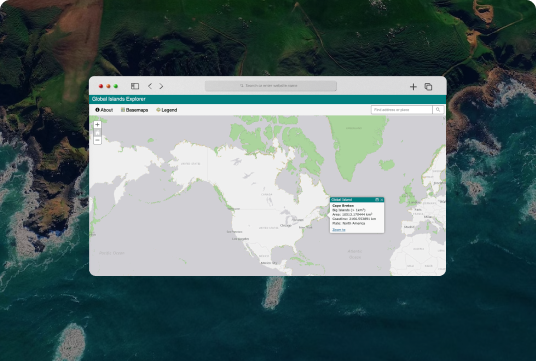Viewport: 536px width, 361px height.
Task: Click the Cape Breton name in popup
Action: pyautogui.click(x=343, y=206)
